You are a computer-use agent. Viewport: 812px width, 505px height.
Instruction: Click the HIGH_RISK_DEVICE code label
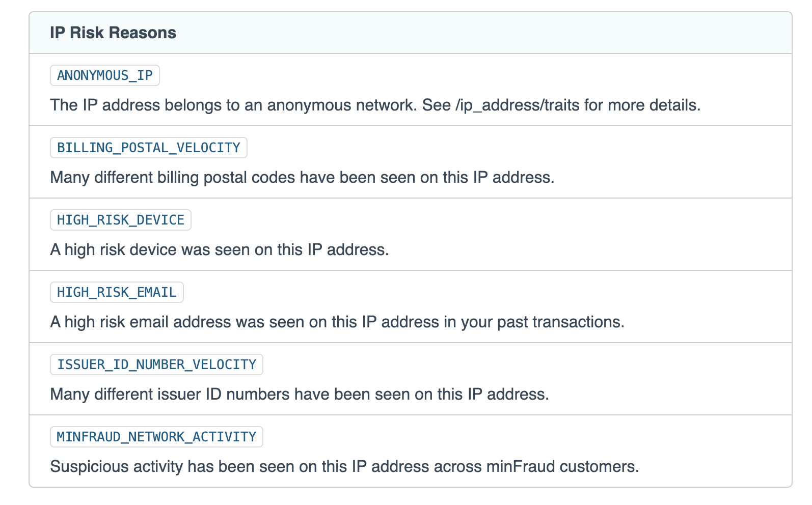(121, 220)
